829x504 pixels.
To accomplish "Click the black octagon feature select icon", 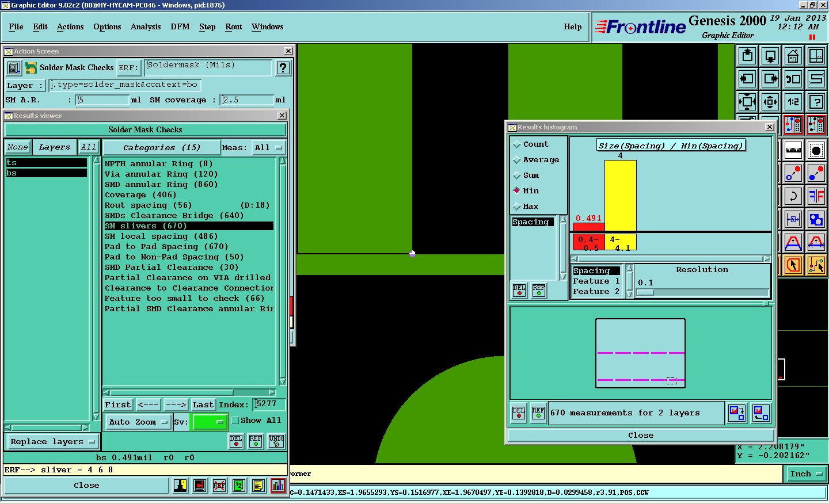I will pos(816,150).
